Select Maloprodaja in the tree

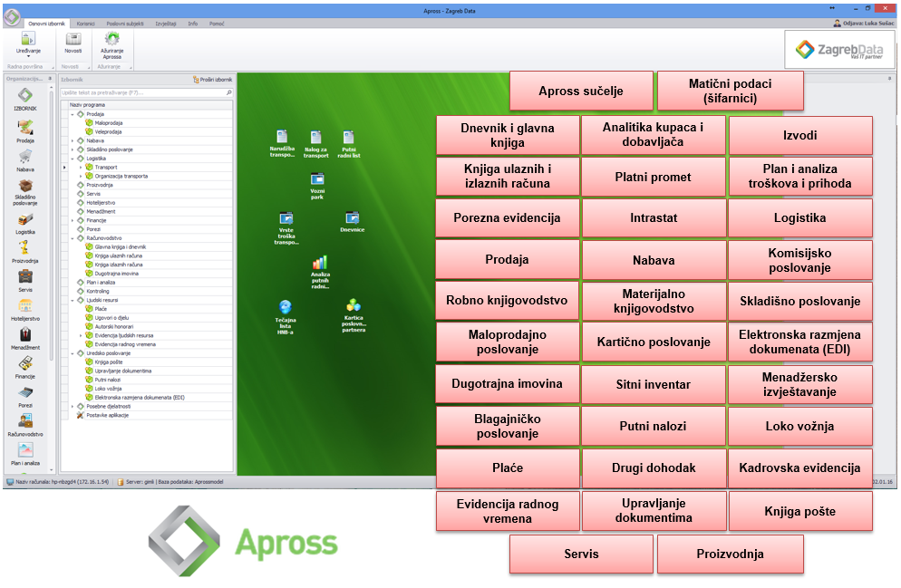click(108, 123)
